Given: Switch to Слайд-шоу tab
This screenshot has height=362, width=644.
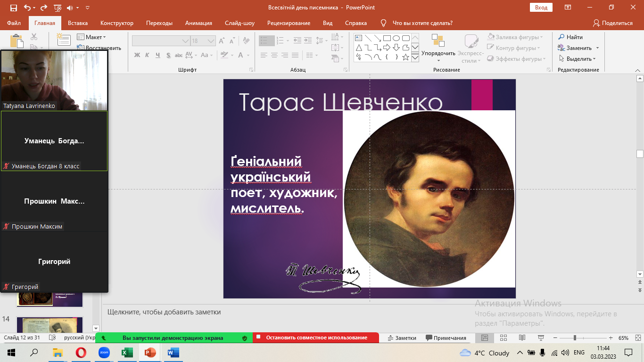Looking at the screenshot, I should pyautogui.click(x=239, y=23).
